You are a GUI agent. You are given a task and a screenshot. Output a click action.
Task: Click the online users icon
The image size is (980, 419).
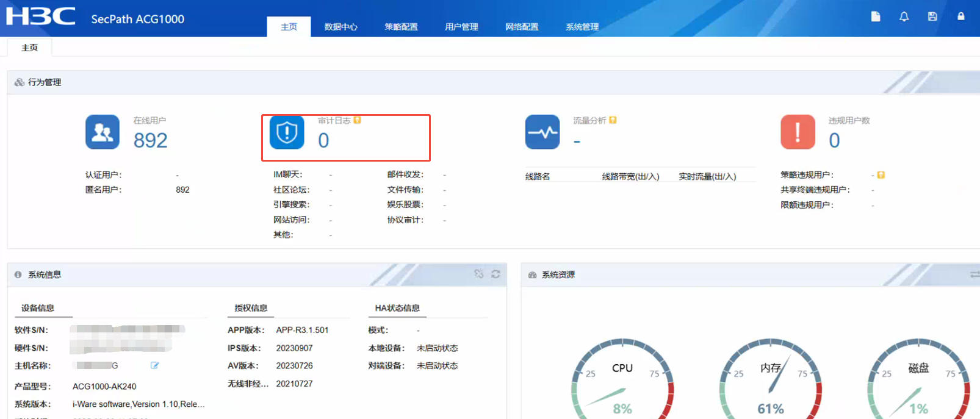coord(102,132)
